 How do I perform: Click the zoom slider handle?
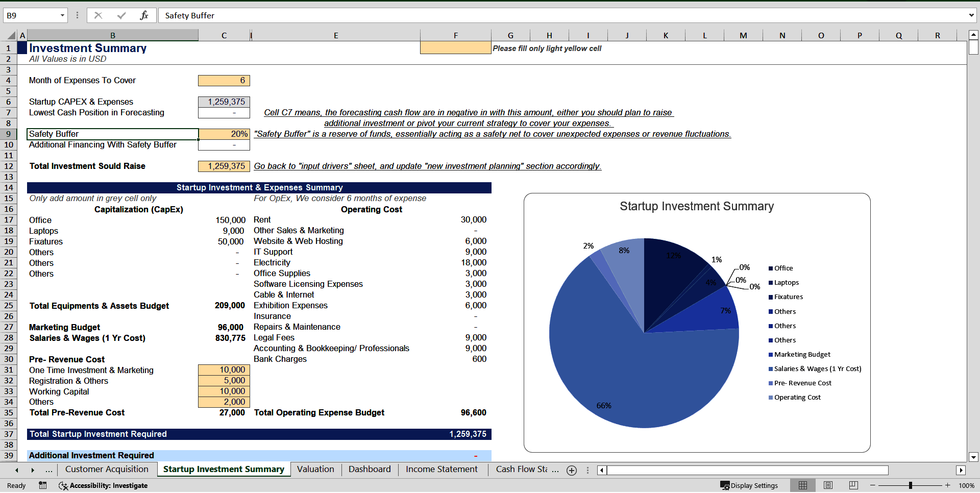(910, 485)
